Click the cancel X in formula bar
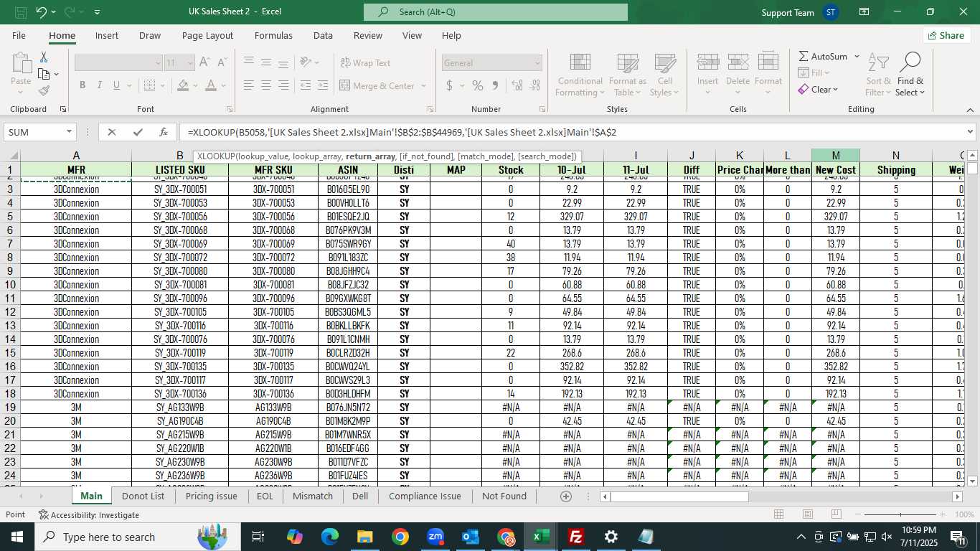 click(x=111, y=132)
